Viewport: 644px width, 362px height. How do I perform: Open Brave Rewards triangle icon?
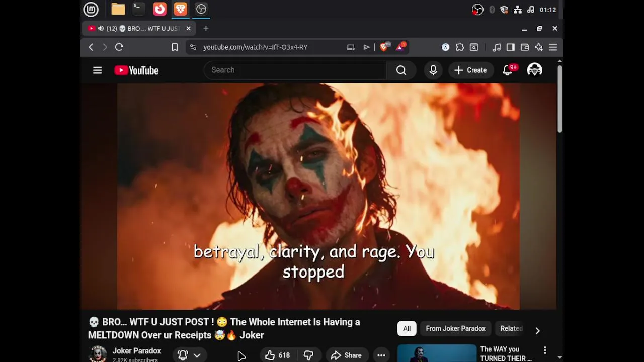(401, 47)
